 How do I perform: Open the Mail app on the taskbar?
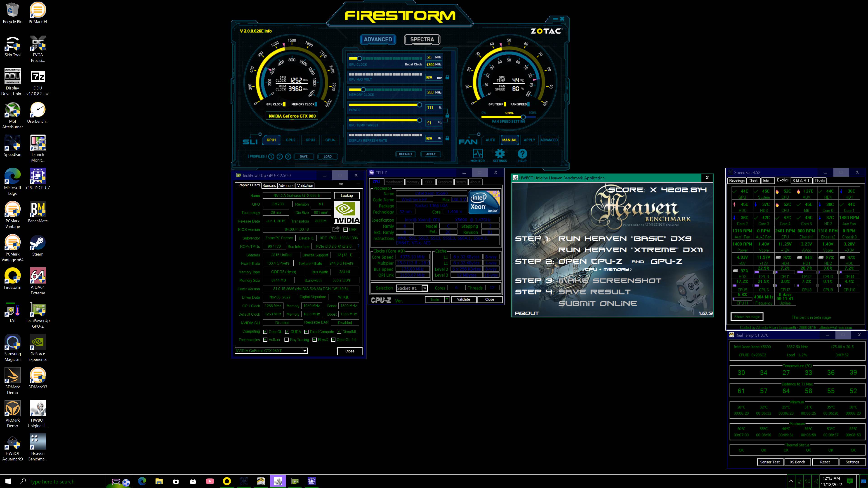(193, 481)
